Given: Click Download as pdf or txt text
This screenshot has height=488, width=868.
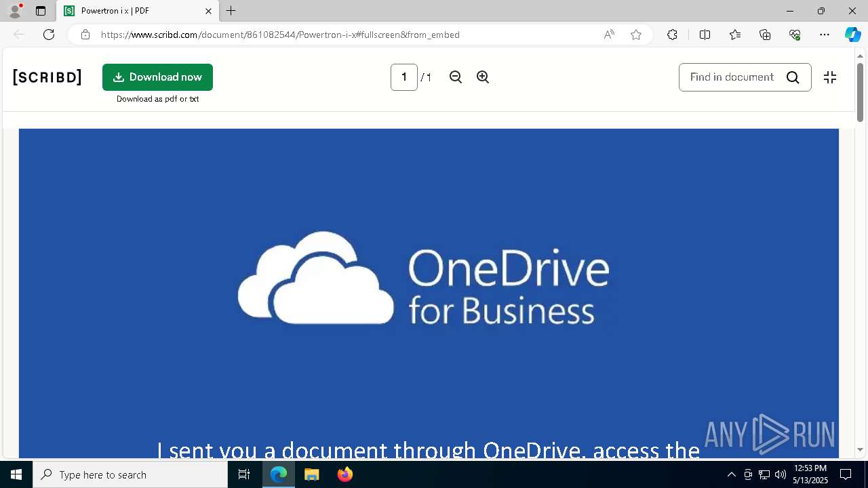Looking at the screenshot, I should (x=157, y=99).
